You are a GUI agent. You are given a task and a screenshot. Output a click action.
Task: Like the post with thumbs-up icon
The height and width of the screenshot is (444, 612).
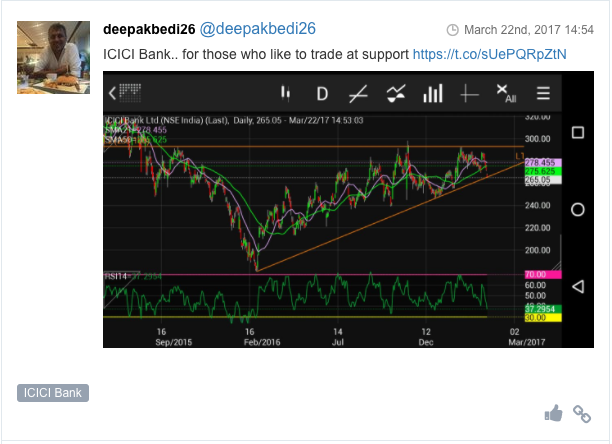coord(553,413)
